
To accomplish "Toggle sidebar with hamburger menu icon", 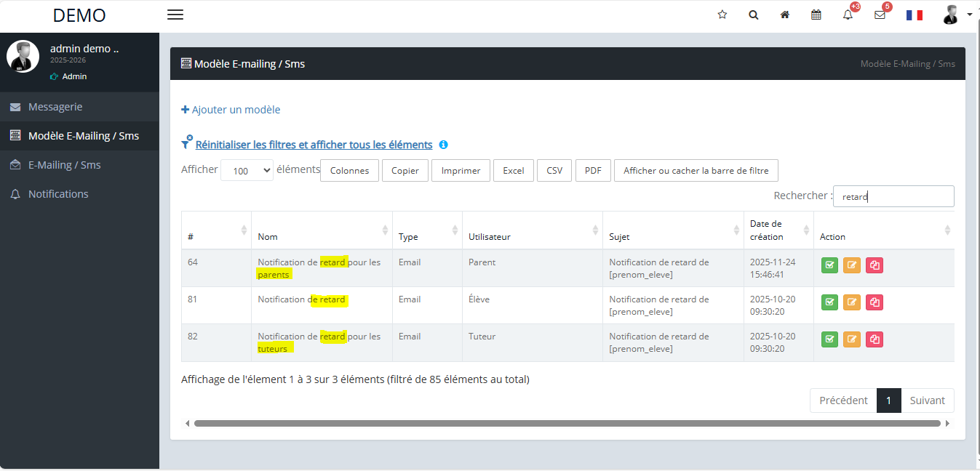I will tap(175, 15).
